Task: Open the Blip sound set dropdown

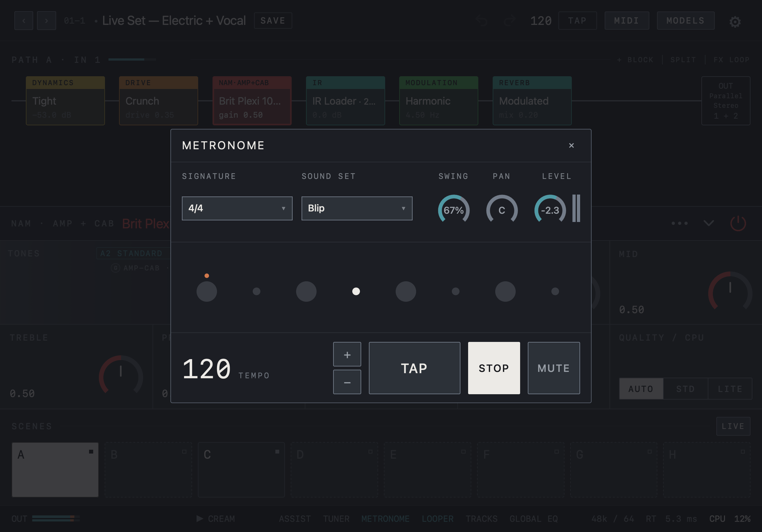Action: coord(357,208)
